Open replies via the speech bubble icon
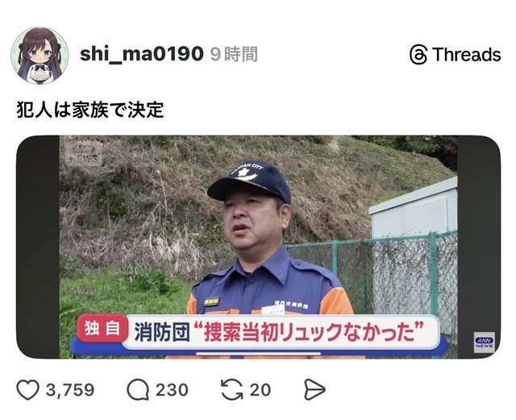This screenshot has width=516, height=420. coord(138,389)
